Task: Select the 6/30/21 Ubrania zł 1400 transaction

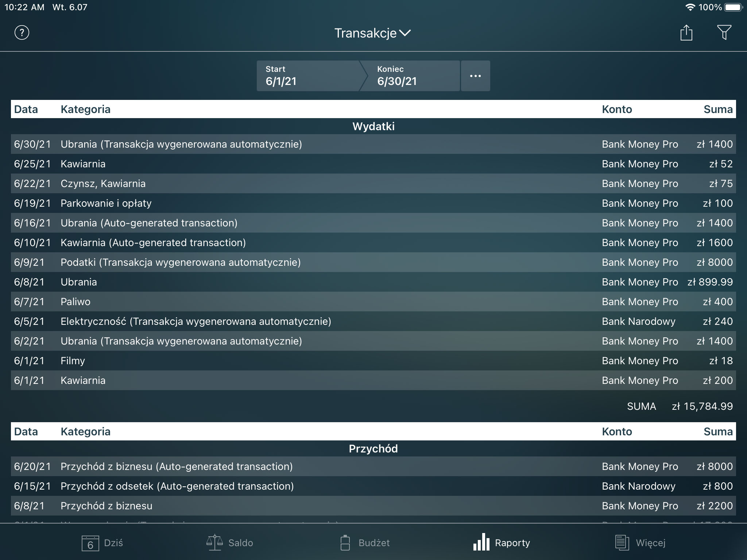Action: click(373, 144)
